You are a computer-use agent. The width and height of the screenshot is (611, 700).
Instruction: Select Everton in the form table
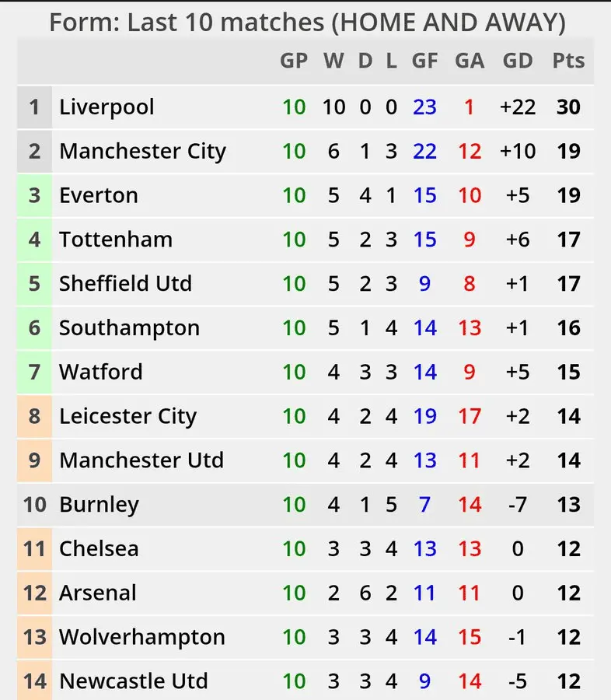click(99, 195)
